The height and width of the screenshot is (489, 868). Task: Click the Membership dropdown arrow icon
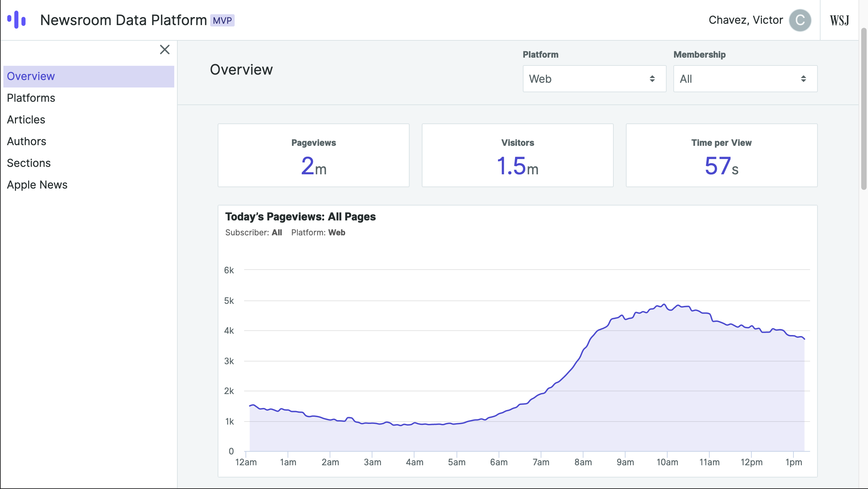click(x=803, y=79)
